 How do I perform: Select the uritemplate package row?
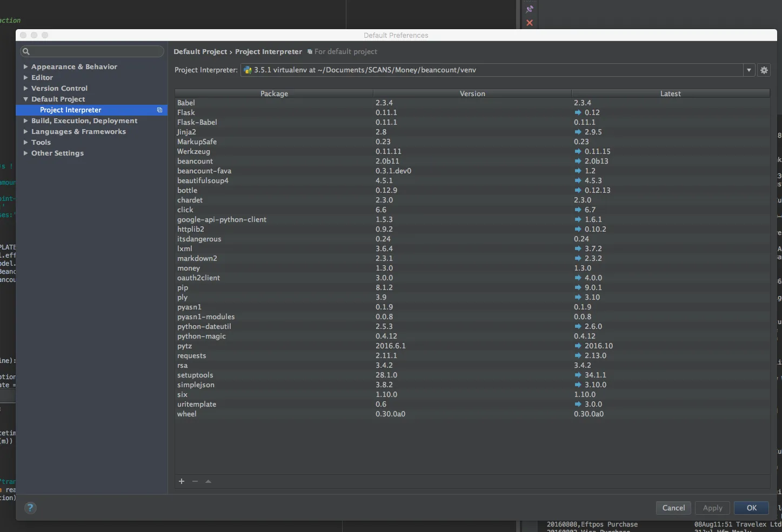tap(472, 404)
